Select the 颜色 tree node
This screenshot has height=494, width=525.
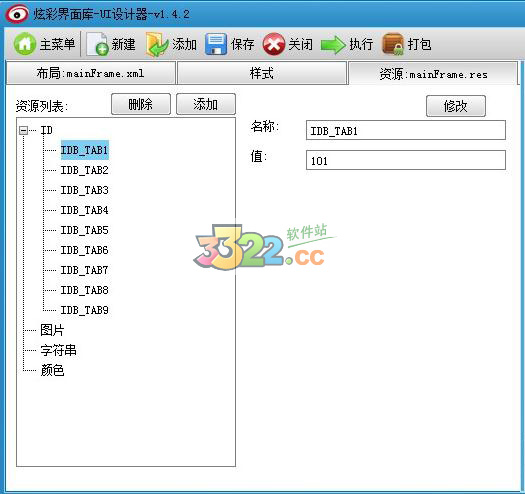point(52,370)
